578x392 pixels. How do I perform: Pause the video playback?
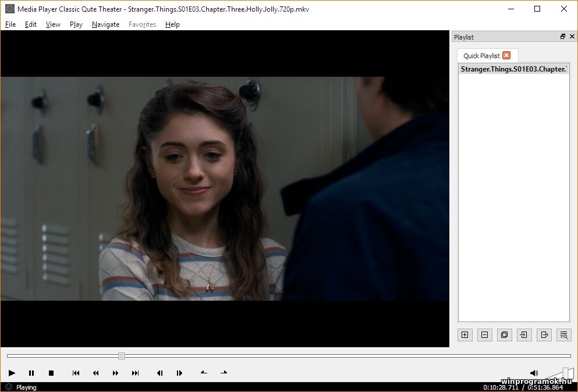(x=31, y=373)
